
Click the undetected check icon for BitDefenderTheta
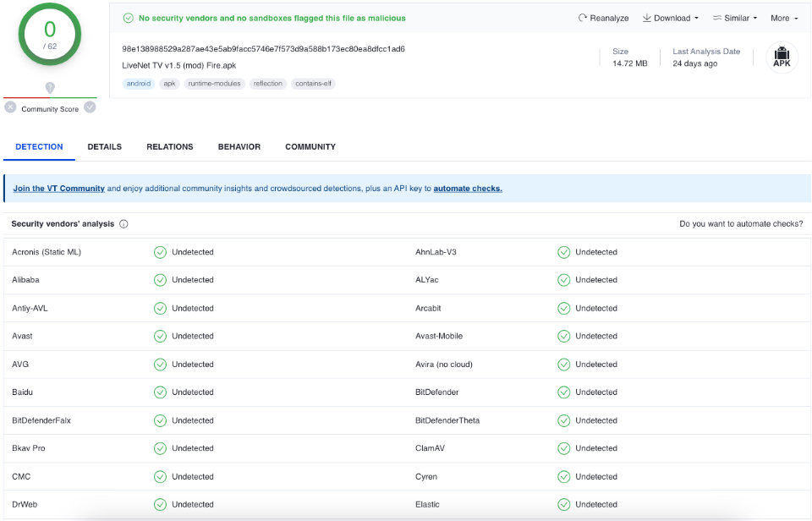(x=563, y=420)
